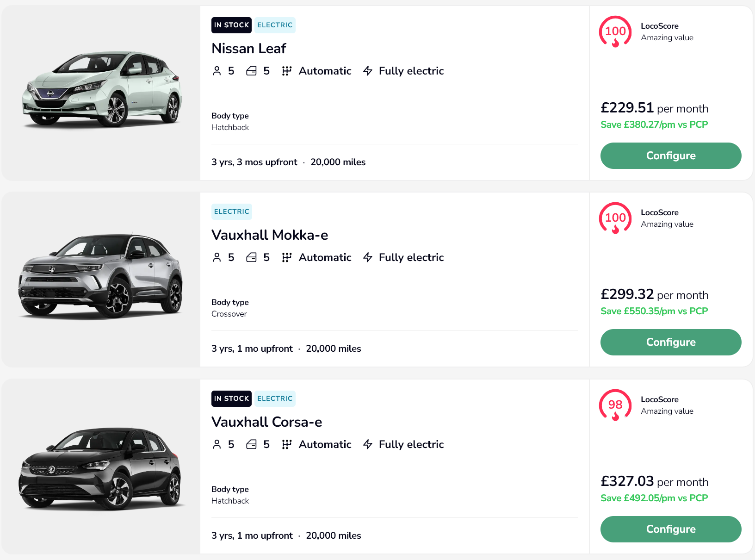Click the Vauxhall Mokka-e gearbox icon
This screenshot has height=560, width=755.
(287, 257)
